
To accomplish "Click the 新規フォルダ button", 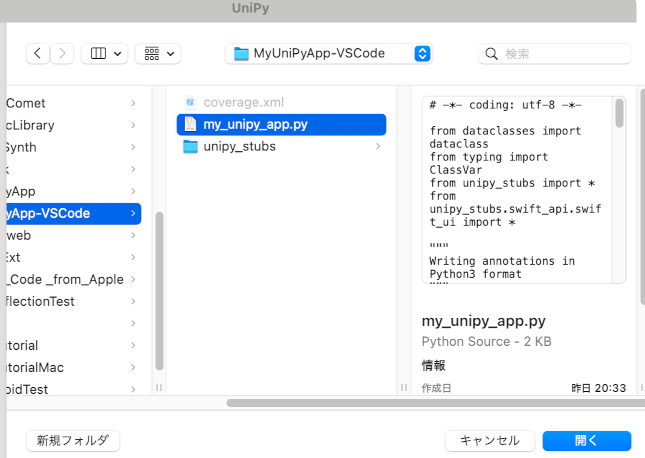I will 73,440.
